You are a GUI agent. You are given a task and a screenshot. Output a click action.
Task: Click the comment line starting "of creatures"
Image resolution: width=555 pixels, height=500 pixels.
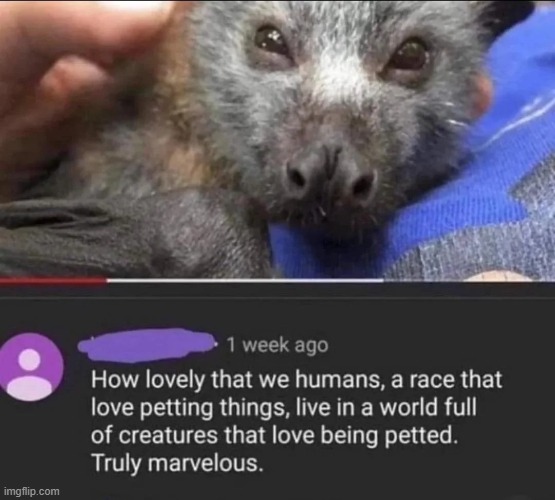click(274, 435)
